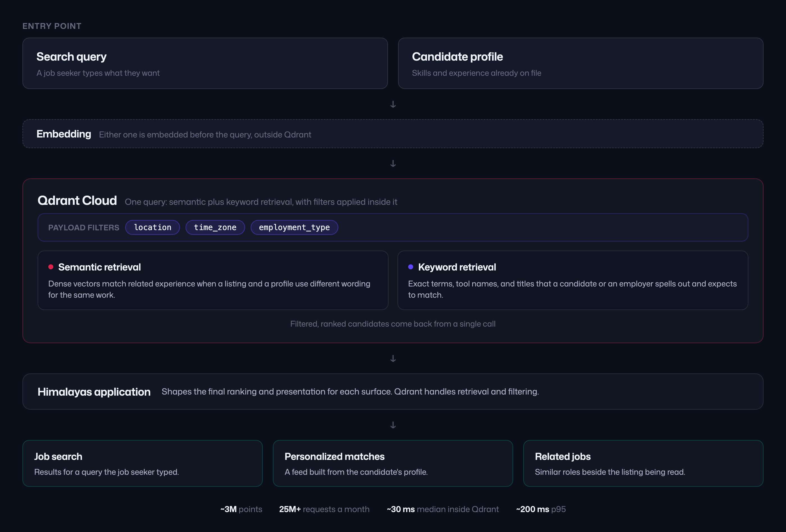Click the Qdrant Cloud title
Screen dimensions: 786x532
(77, 200)
